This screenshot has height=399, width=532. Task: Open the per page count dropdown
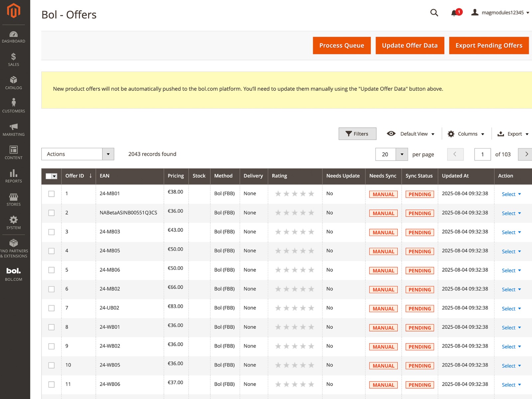[x=402, y=154]
